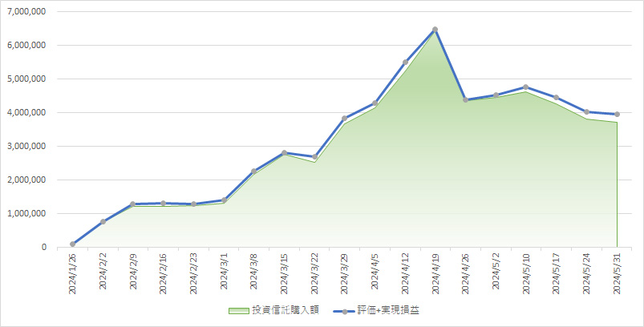Click the 2024/5/10 x-axis date label
The image size is (644, 327).
pyautogui.click(x=526, y=273)
